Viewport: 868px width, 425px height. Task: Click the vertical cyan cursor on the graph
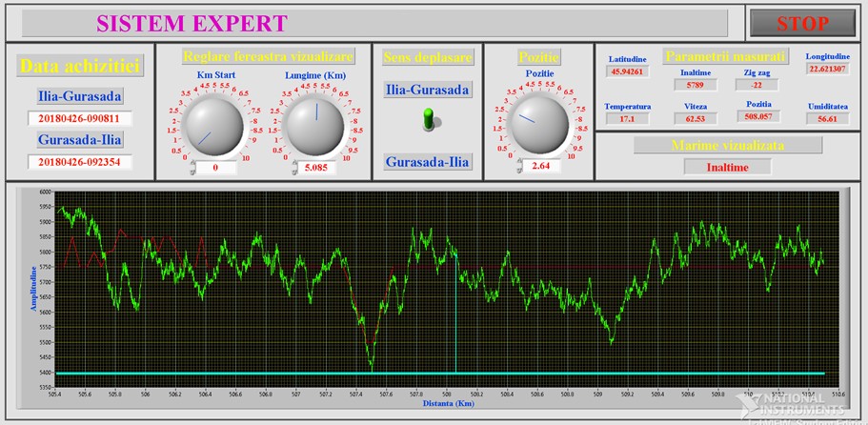coord(455,314)
